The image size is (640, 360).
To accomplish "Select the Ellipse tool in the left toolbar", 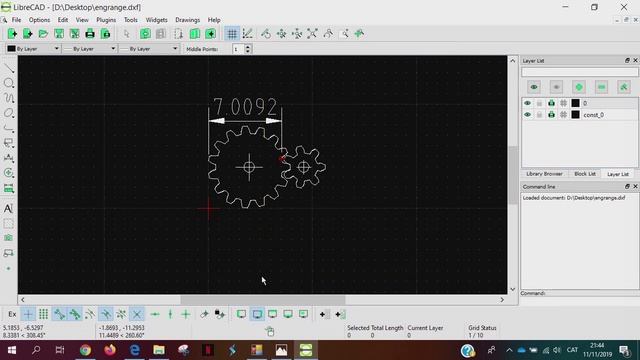I will coord(9,113).
